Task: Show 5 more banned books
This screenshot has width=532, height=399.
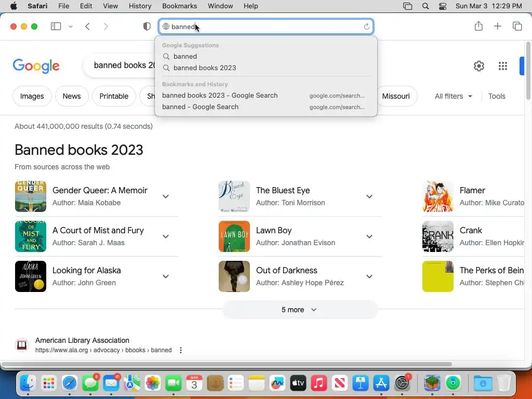Action: (x=300, y=310)
